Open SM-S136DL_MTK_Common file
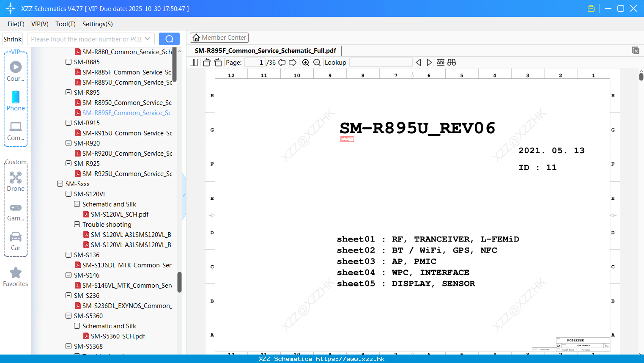This screenshot has height=363, width=644. click(x=123, y=265)
